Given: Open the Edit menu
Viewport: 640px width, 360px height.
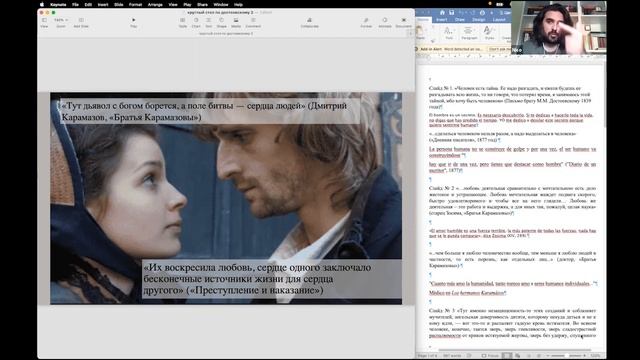Looking at the screenshot, I should [88, 4].
